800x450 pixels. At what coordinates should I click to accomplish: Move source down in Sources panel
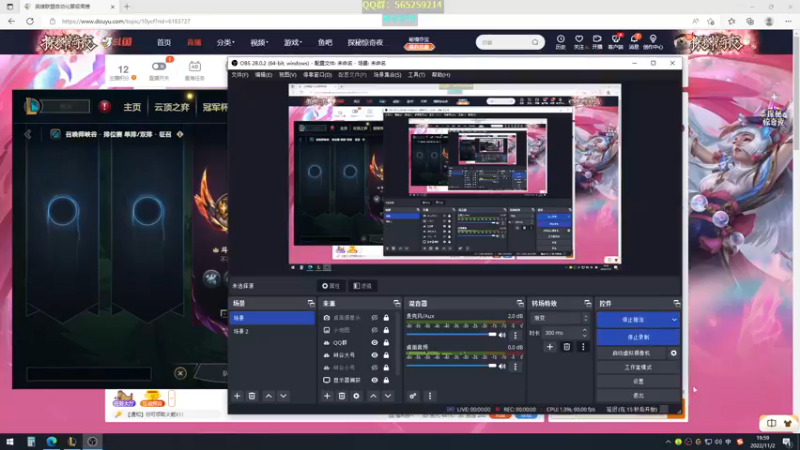point(388,396)
